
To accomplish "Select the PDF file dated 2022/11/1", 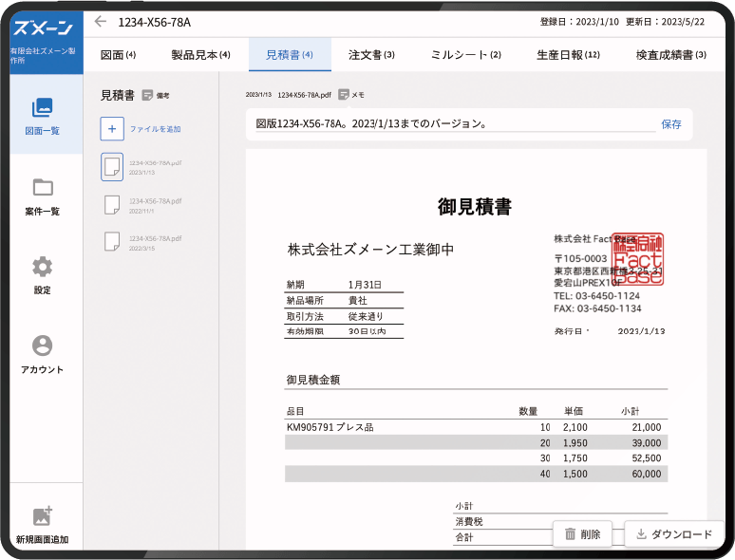I will coord(112,205).
